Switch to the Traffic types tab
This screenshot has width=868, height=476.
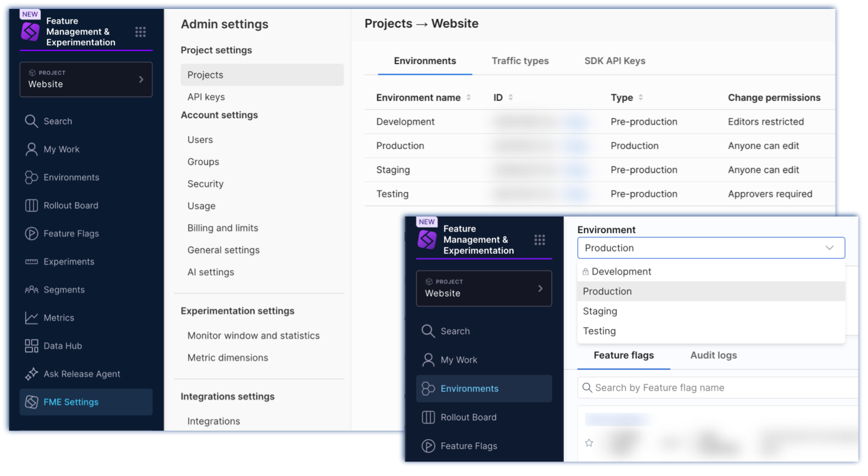(x=520, y=61)
